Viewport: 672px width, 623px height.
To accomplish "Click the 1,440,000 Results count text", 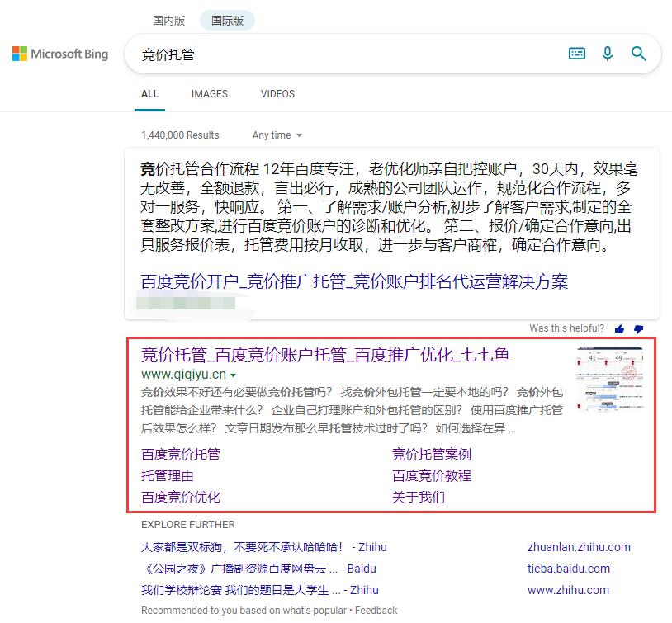I will click(x=180, y=135).
